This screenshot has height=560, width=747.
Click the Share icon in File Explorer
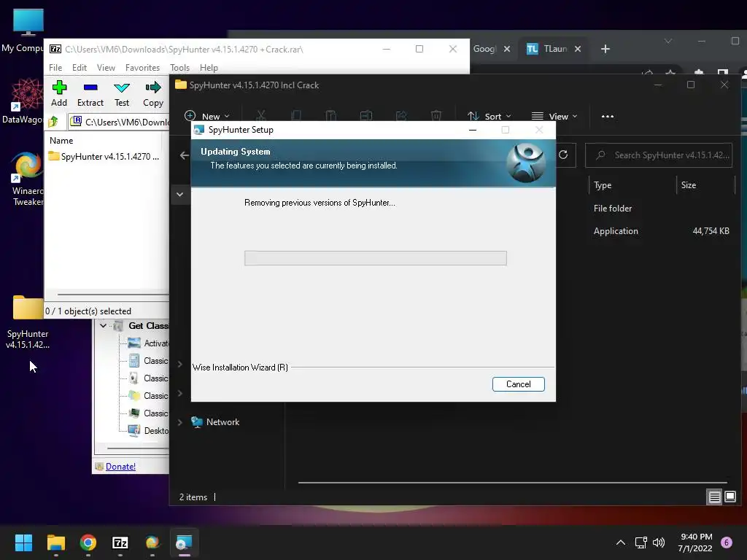401,116
